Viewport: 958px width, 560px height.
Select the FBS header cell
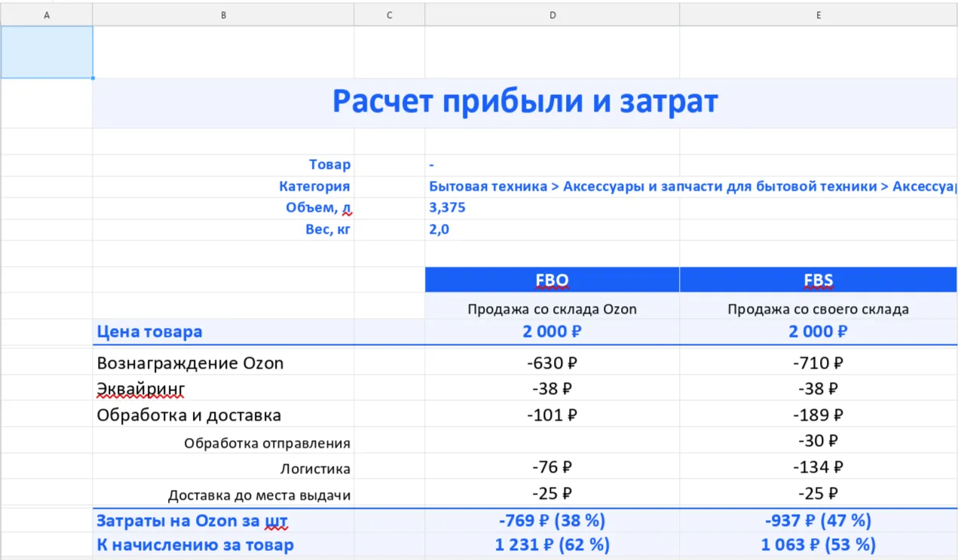[818, 280]
